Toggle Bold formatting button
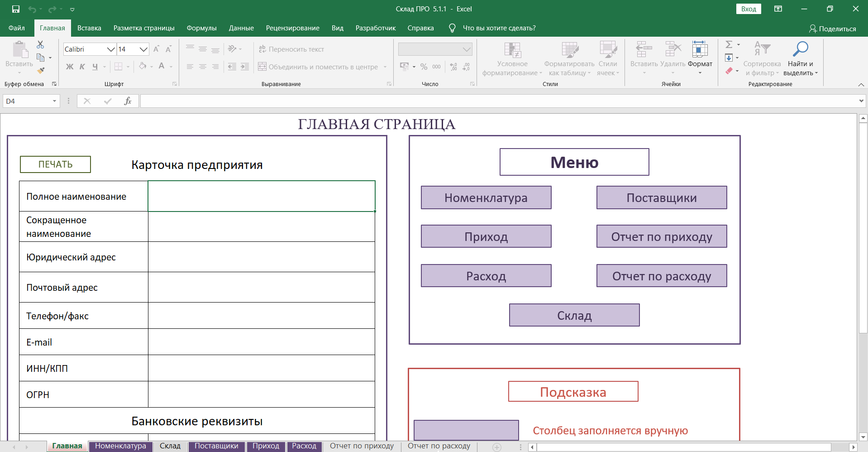Image resolution: width=868 pixels, height=452 pixels. [x=70, y=67]
